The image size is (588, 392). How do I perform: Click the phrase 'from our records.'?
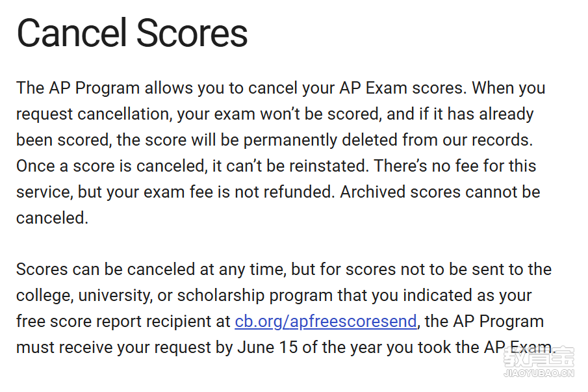[468, 140]
